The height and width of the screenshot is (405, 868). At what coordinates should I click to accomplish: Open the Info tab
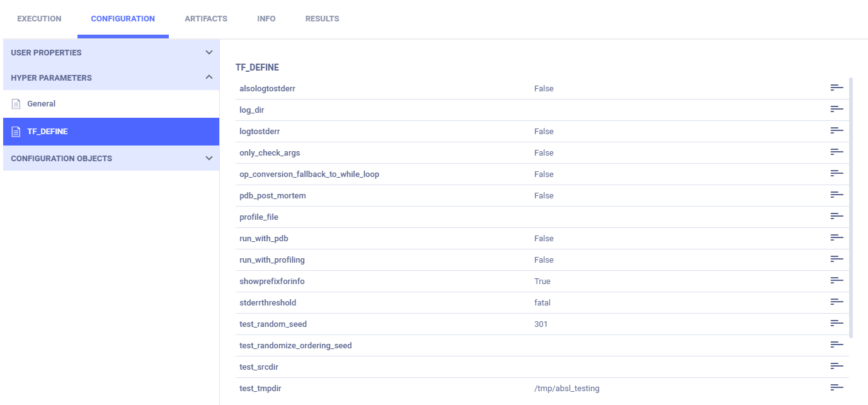pos(266,19)
